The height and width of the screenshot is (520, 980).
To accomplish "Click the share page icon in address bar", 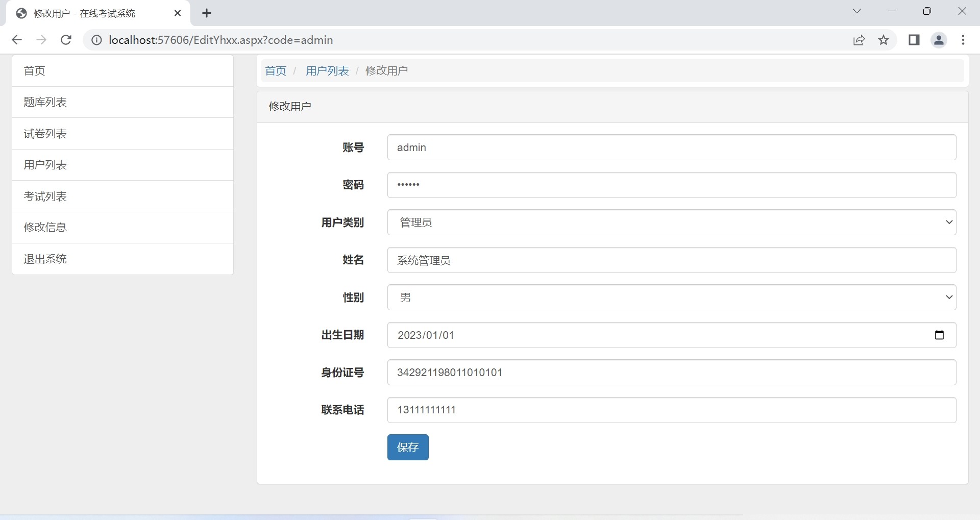I will click(859, 40).
